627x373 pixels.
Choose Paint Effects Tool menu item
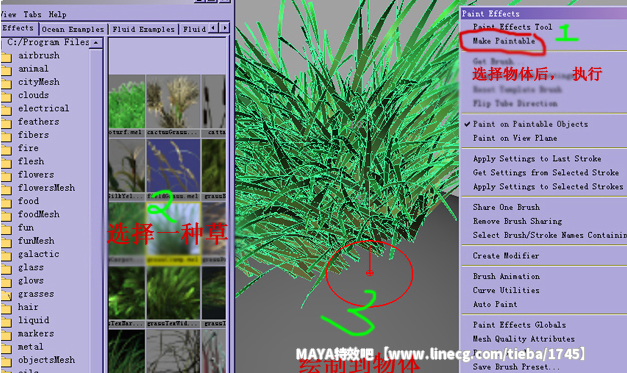pos(512,27)
